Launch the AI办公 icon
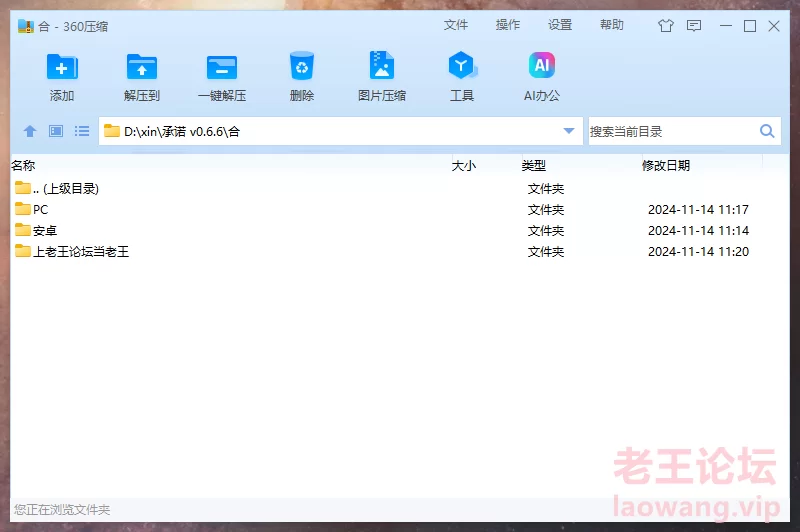The height and width of the screenshot is (532, 800). (x=541, y=65)
